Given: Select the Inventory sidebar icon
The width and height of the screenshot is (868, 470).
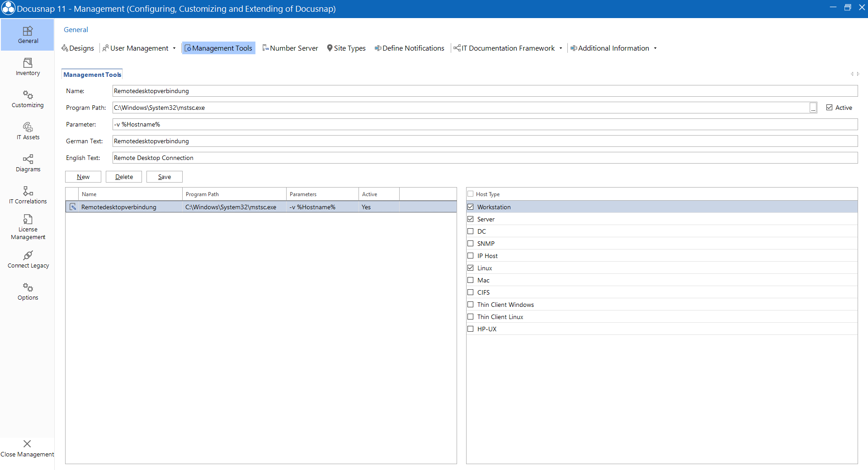Looking at the screenshot, I should coord(27,67).
